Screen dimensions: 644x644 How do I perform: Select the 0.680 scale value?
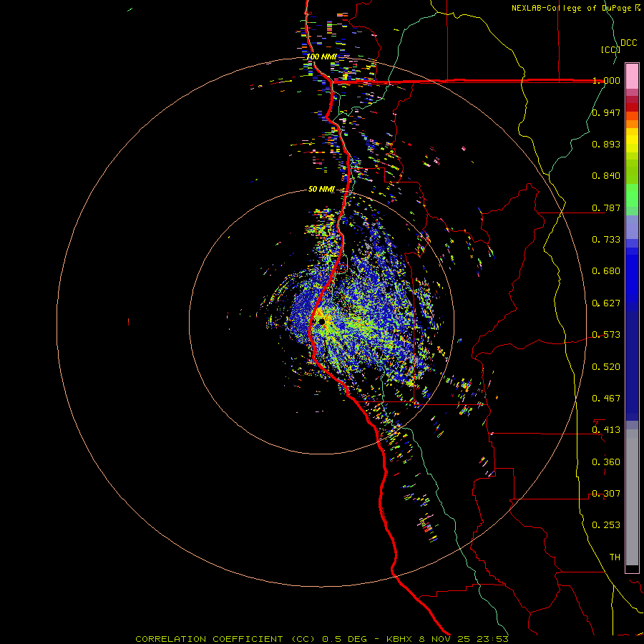pyautogui.click(x=606, y=271)
